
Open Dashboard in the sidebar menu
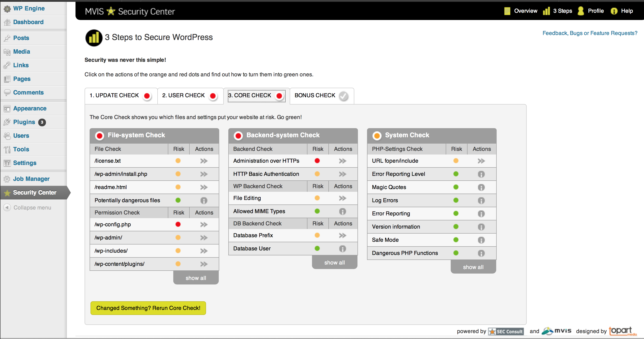[33, 22]
